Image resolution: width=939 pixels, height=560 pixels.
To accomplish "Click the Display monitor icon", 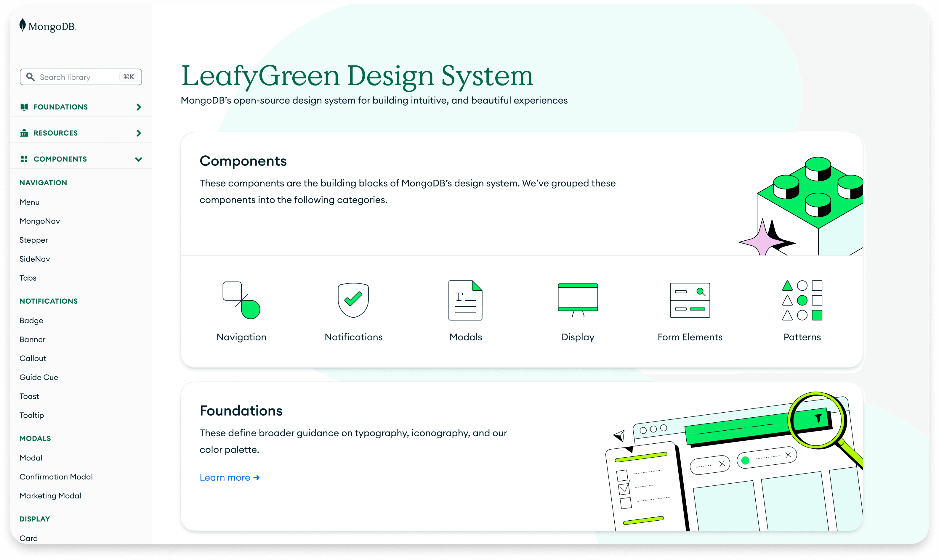I will [578, 300].
